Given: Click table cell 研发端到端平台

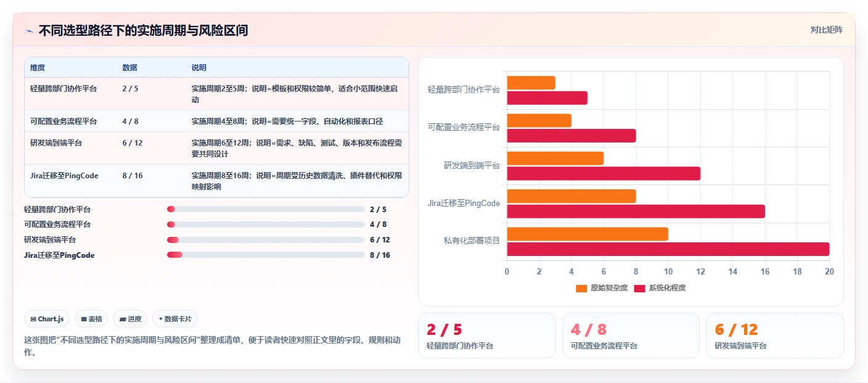Looking at the screenshot, I should [x=56, y=142].
